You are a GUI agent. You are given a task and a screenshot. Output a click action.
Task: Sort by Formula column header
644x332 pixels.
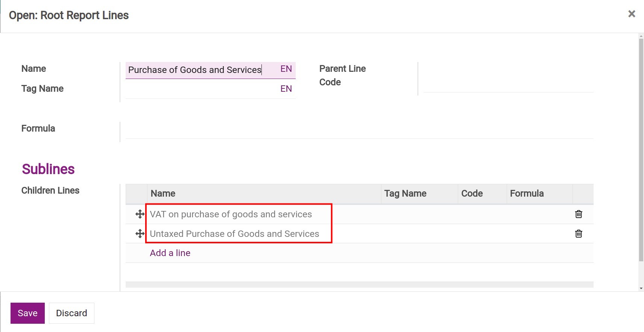point(539,194)
